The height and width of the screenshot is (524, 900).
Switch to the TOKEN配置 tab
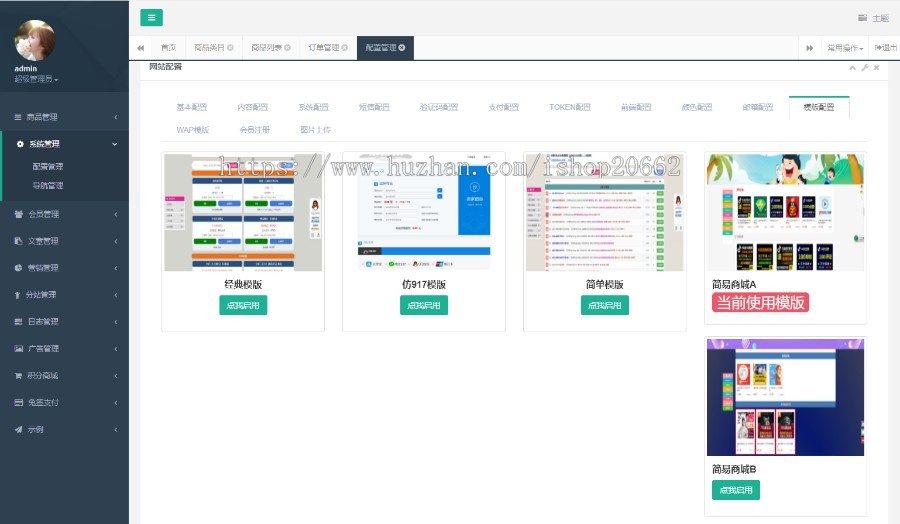[569, 107]
